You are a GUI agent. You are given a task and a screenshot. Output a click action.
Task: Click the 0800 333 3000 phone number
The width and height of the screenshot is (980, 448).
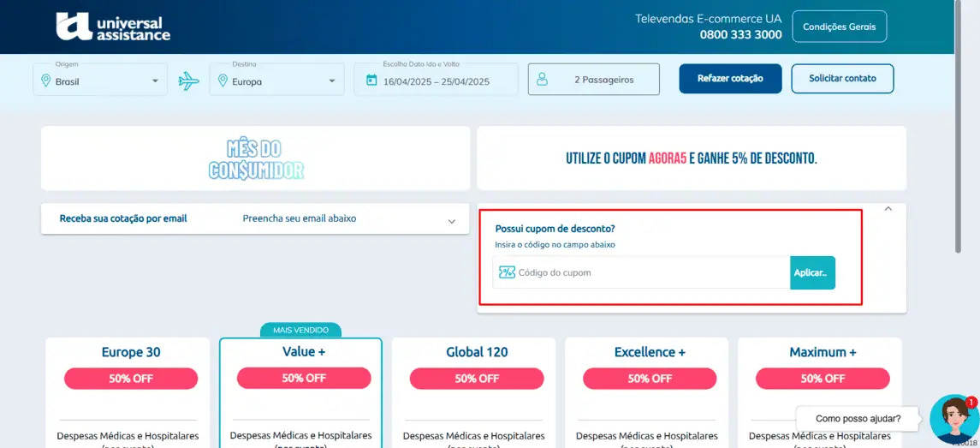tap(740, 35)
